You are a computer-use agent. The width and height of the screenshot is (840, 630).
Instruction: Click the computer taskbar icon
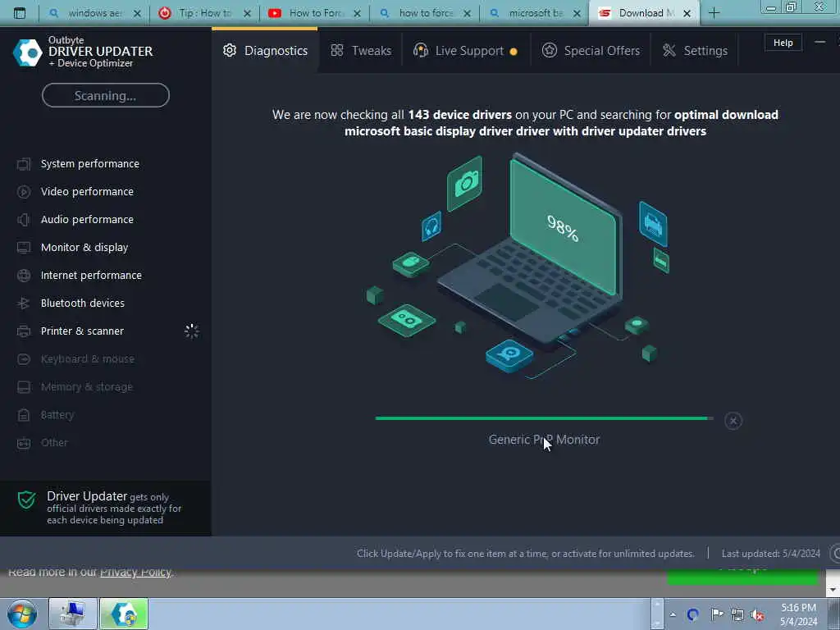point(73,614)
